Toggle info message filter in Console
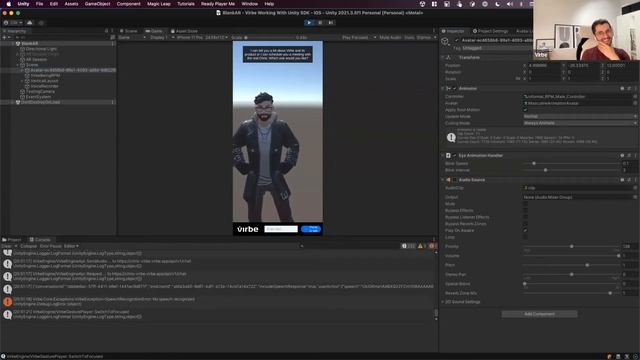The width and height of the screenshot is (640, 360). tap(408, 246)
